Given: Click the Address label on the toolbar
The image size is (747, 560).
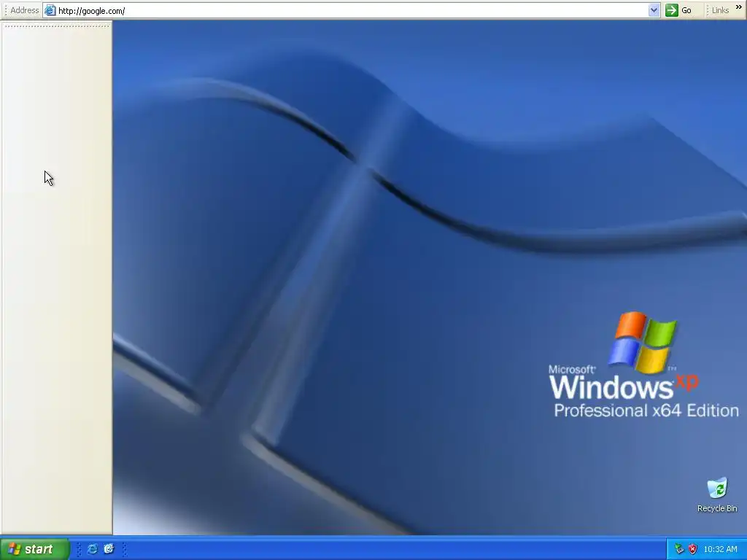Looking at the screenshot, I should [x=24, y=10].
